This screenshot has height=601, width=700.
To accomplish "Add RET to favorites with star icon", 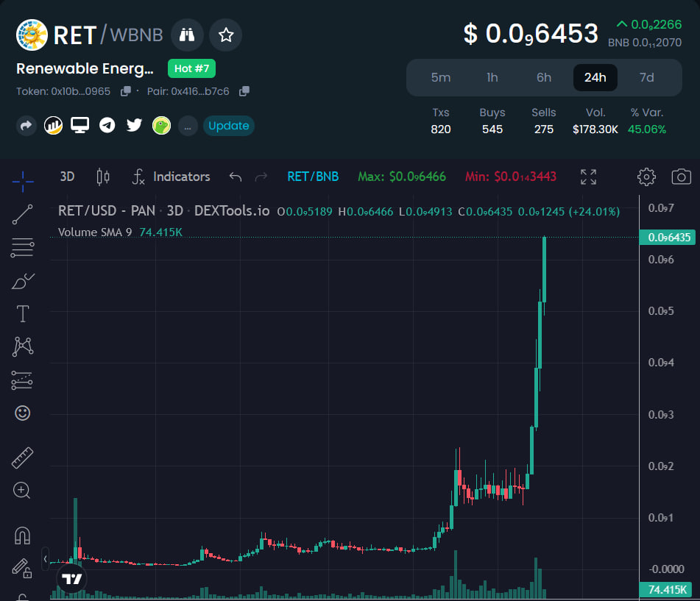I will (x=226, y=35).
